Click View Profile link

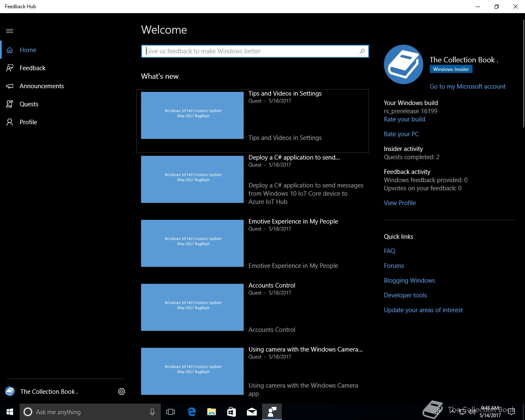point(400,203)
